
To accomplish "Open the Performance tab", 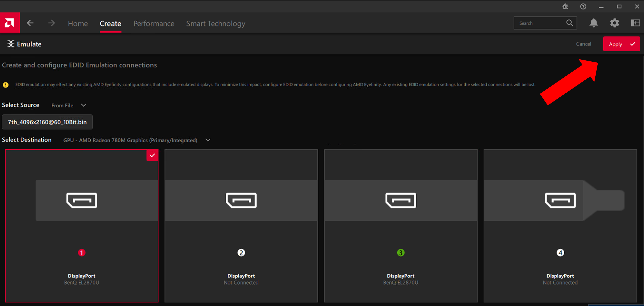I will tap(154, 24).
